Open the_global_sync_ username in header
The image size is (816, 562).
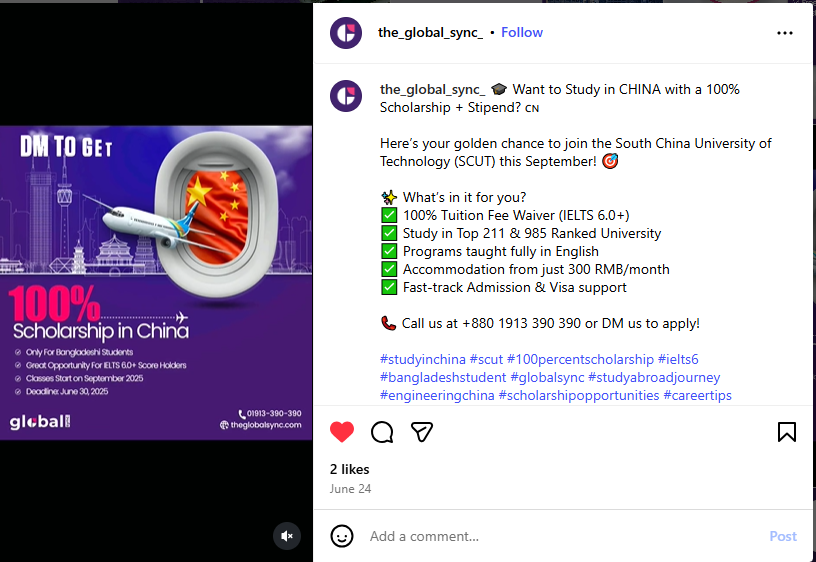[x=430, y=32]
